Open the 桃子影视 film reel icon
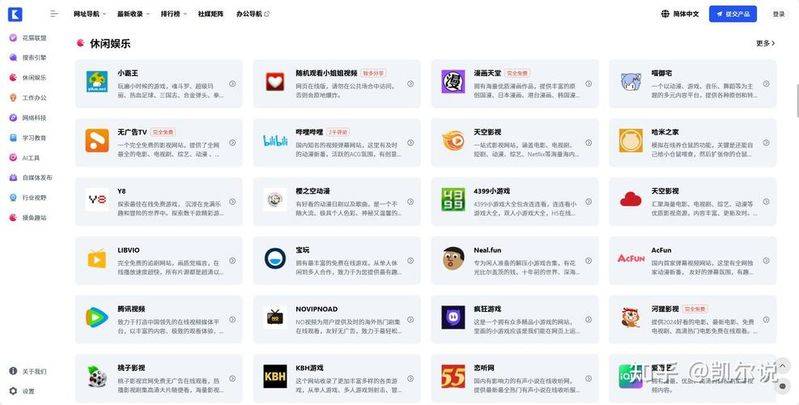This screenshot has width=799, height=405. pyautogui.click(x=97, y=376)
